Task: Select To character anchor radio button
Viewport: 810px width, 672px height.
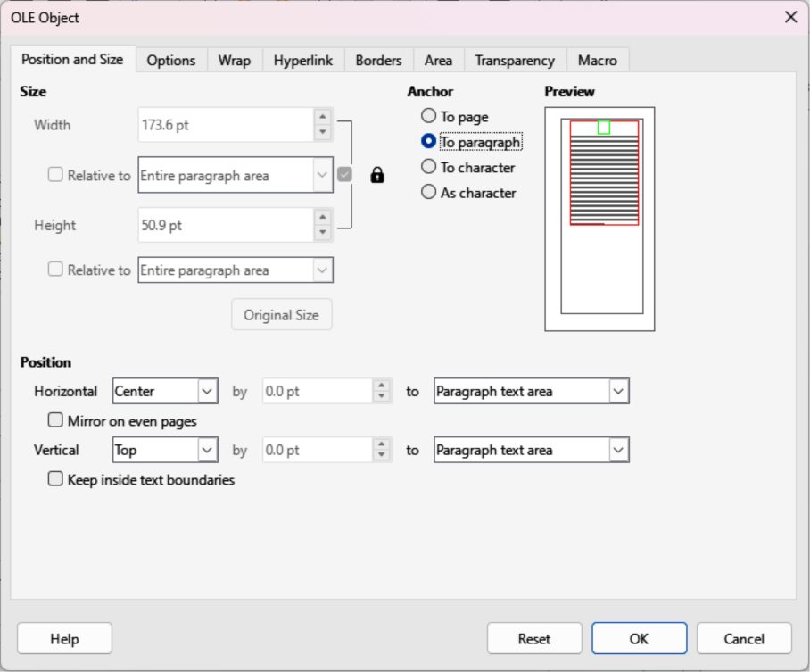Action: pos(429,167)
